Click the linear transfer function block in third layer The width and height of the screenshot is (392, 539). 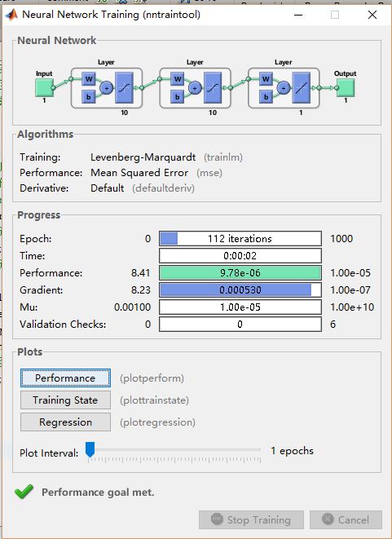pyautogui.click(x=302, y=87)
